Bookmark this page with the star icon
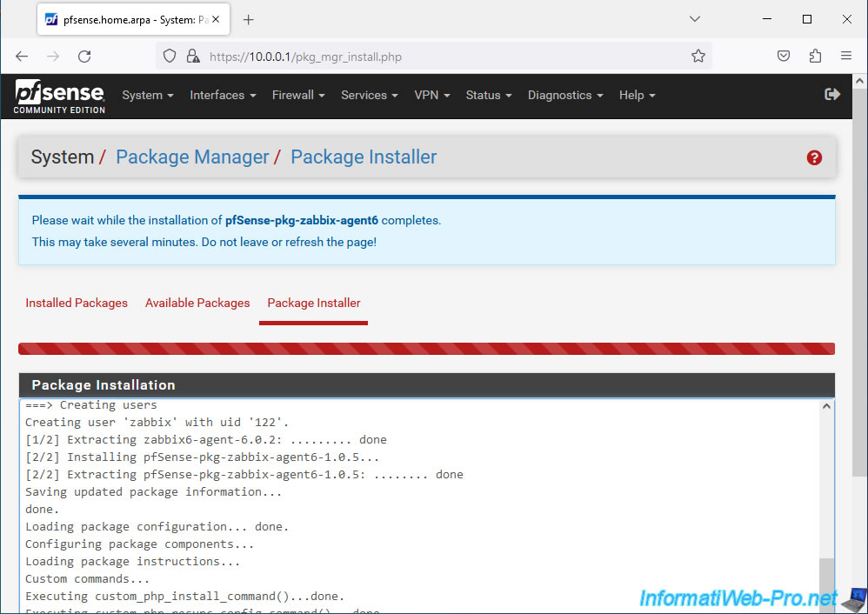Viewport: 868px width, 614px height. (698, 56)
